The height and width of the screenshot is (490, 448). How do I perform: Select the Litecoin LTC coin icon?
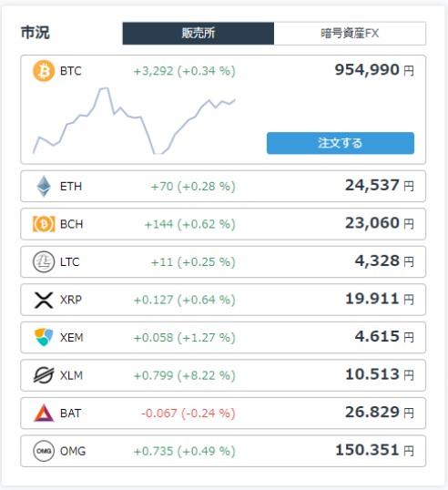point(44,262)
